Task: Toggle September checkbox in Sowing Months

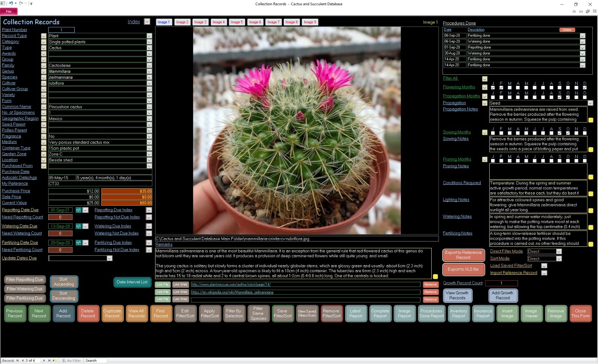Action: point(560,133)
